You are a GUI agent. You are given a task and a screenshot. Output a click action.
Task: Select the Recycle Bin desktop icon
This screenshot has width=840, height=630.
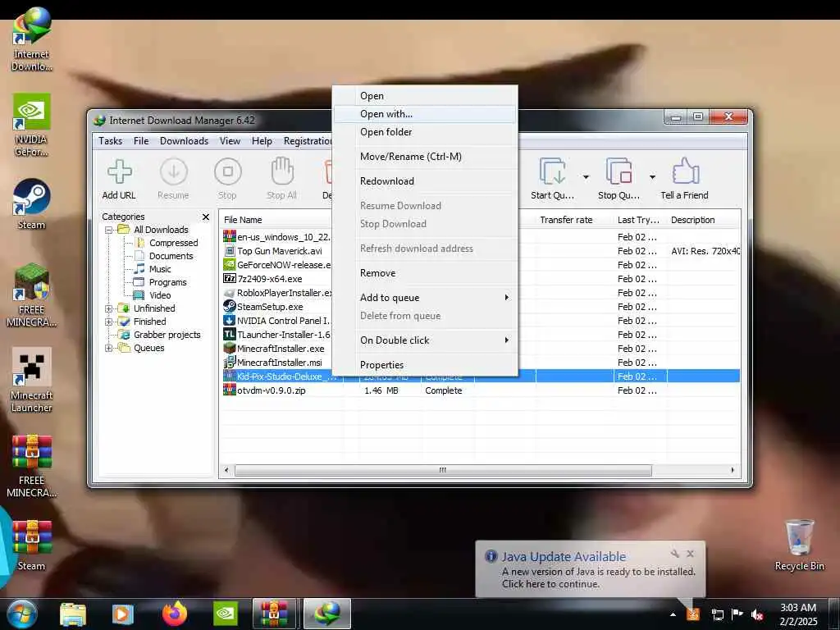coord(799,545)
